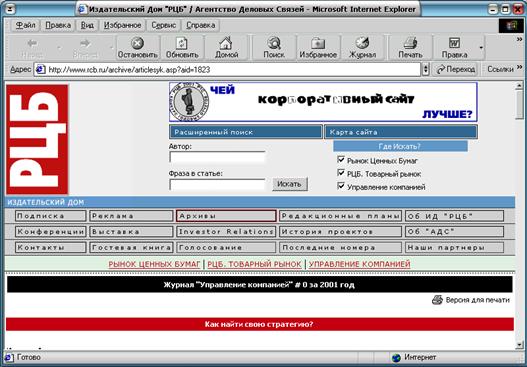
Task: Follow the РЦБ. ТОВАРНЫЙ РЫНОК link
Action: click(254, 264)
